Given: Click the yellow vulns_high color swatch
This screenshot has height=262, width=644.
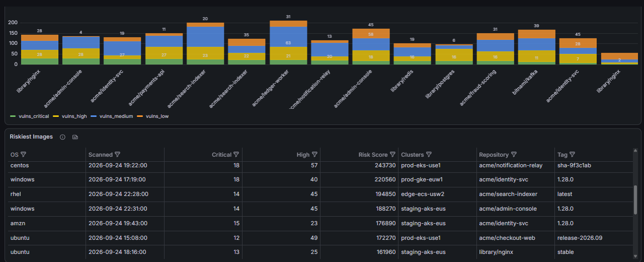Looking at the screenshot, I should [x=57, y=116].
